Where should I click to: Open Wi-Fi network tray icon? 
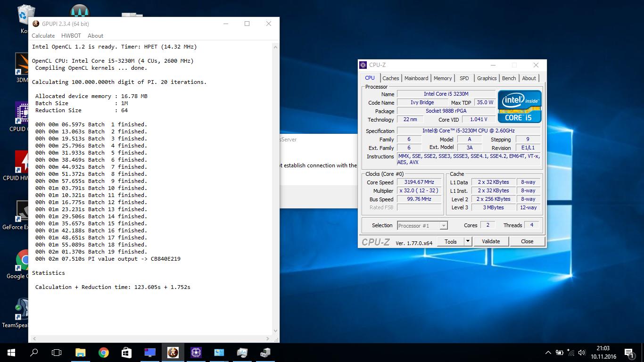point(571,352)
